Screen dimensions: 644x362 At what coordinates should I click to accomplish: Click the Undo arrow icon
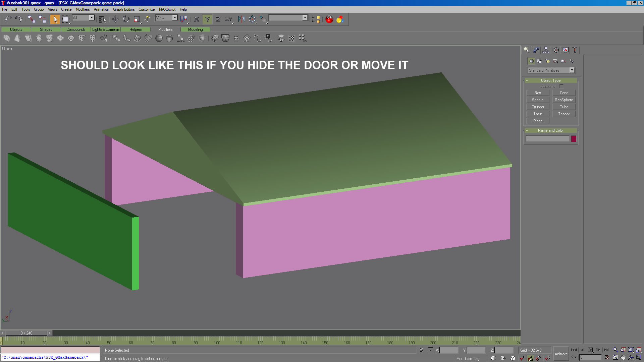8,19
